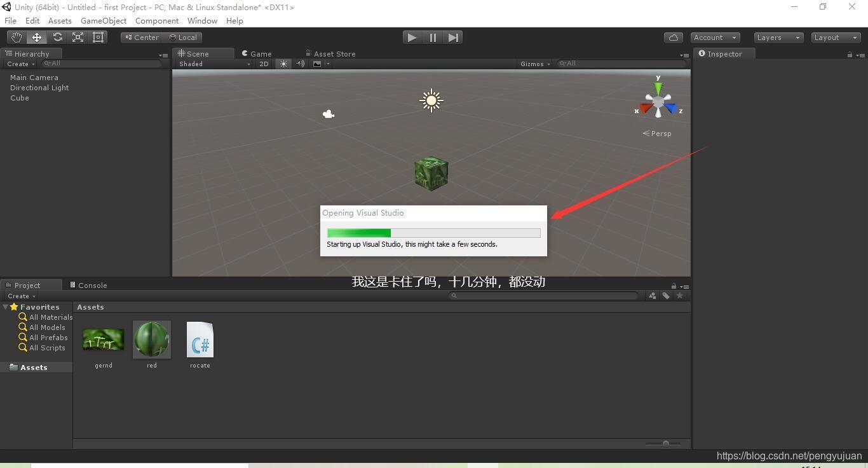
Task: Click the Play button
Action: (x=412, y=38)
